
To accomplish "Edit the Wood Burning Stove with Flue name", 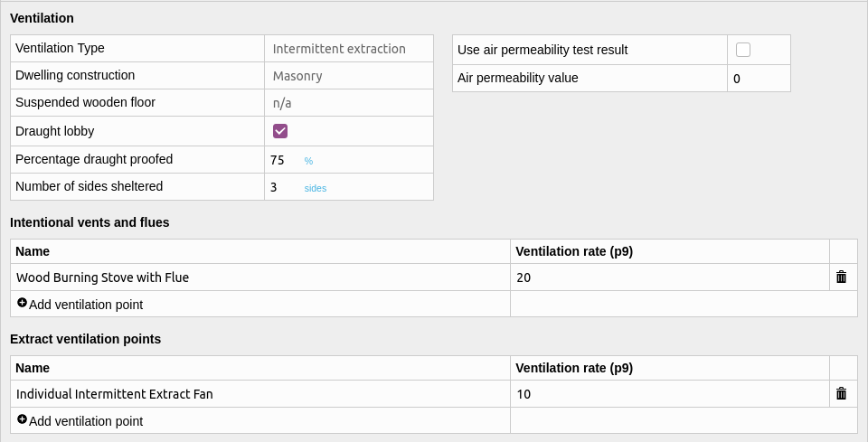I will click(260, 277).
